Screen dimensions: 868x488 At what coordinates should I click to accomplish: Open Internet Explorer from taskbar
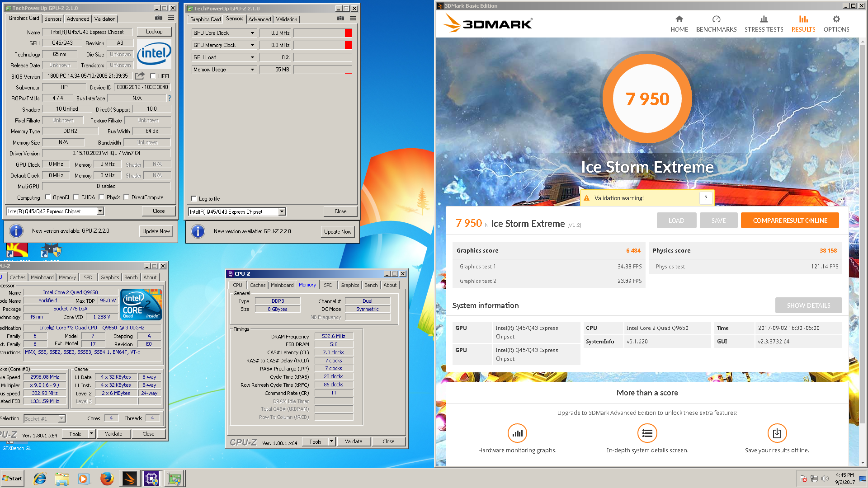coord(40,479)
